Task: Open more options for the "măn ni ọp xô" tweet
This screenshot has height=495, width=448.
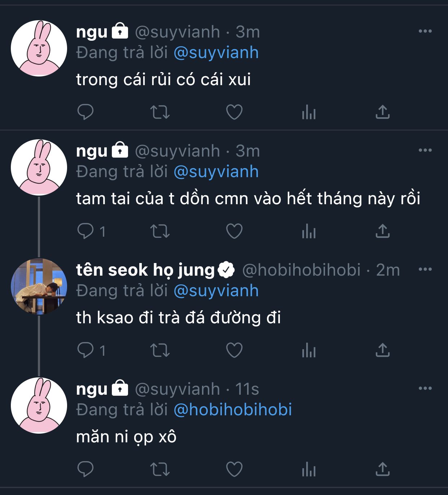Action: (425, 389)
